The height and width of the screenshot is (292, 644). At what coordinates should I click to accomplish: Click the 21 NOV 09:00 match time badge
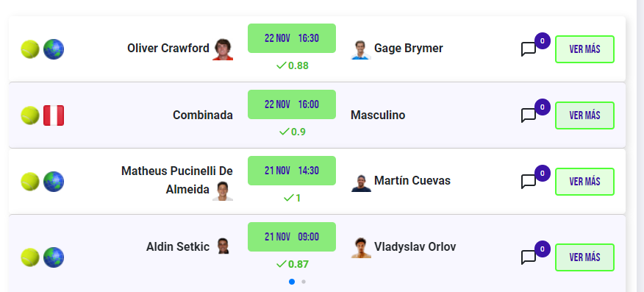click(x=292, y=237)
